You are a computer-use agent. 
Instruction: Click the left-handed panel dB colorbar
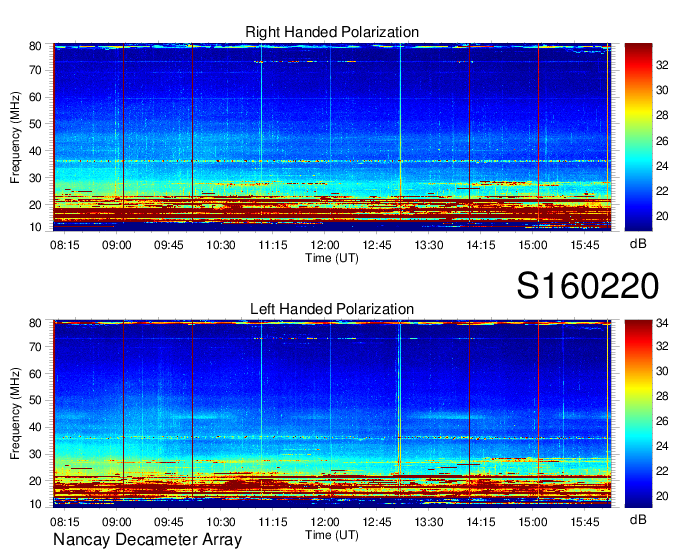[x=638, y=414]
